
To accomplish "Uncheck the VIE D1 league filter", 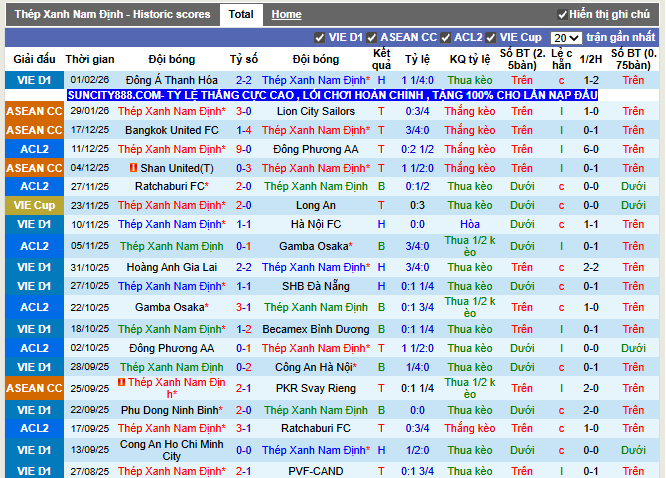I will pos(319,38).
